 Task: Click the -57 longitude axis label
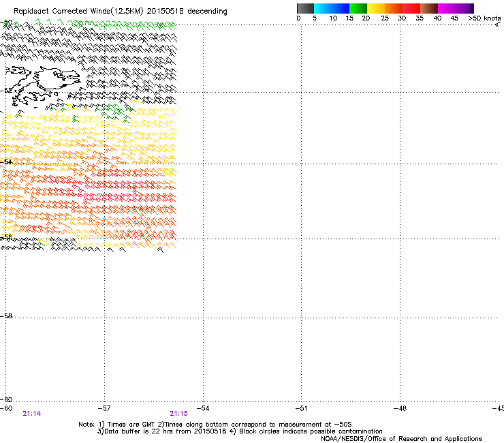coord(104,408)
